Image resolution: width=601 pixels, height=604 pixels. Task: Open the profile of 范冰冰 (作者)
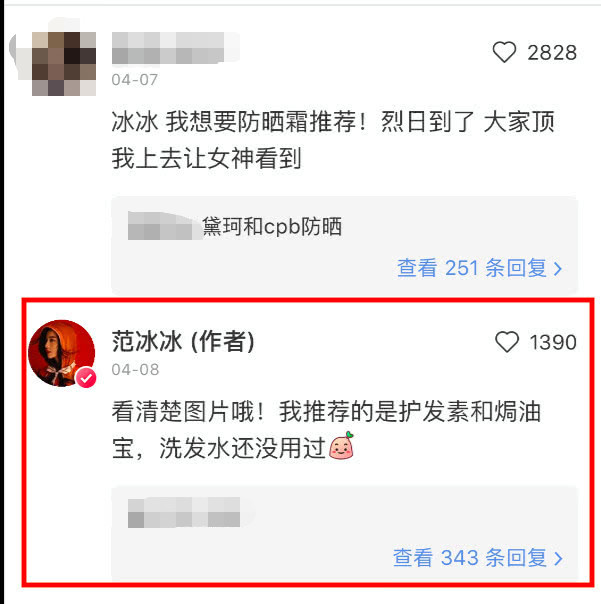[x=183, y=342]
